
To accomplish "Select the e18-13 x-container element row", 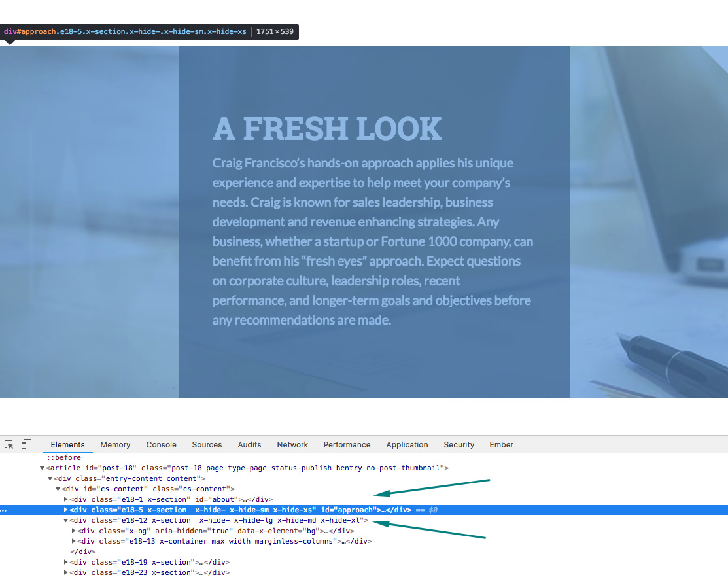I will point(225,542).
